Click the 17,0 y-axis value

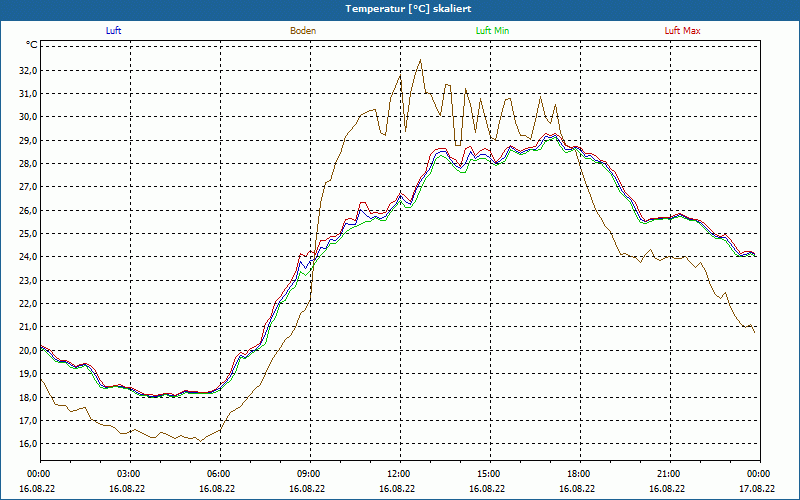tap(28, 420)
